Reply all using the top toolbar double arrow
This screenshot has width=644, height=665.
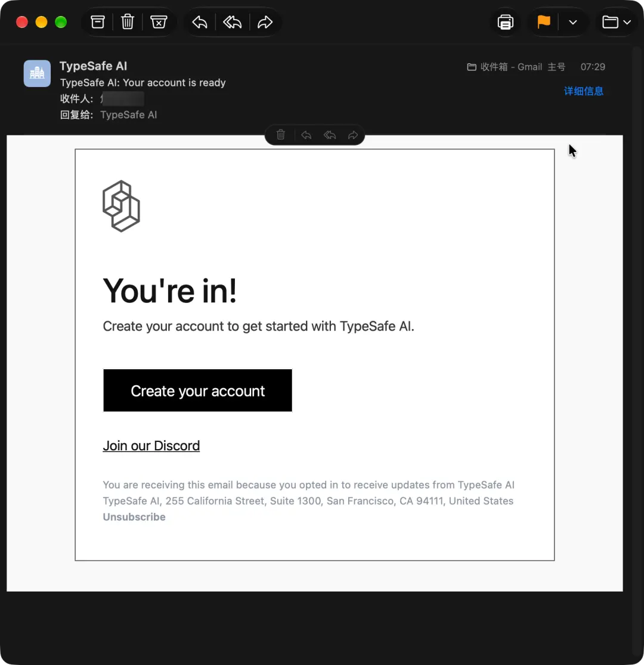pos(233,22)
